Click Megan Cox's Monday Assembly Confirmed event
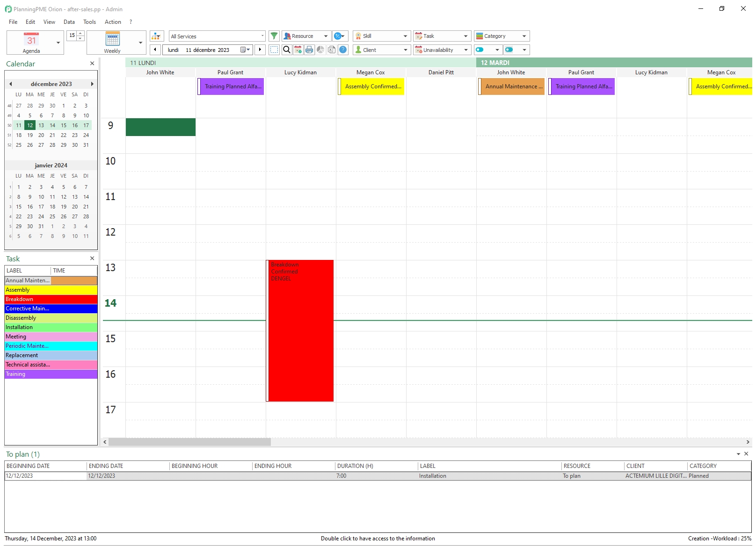 click(x=371, y=86)
